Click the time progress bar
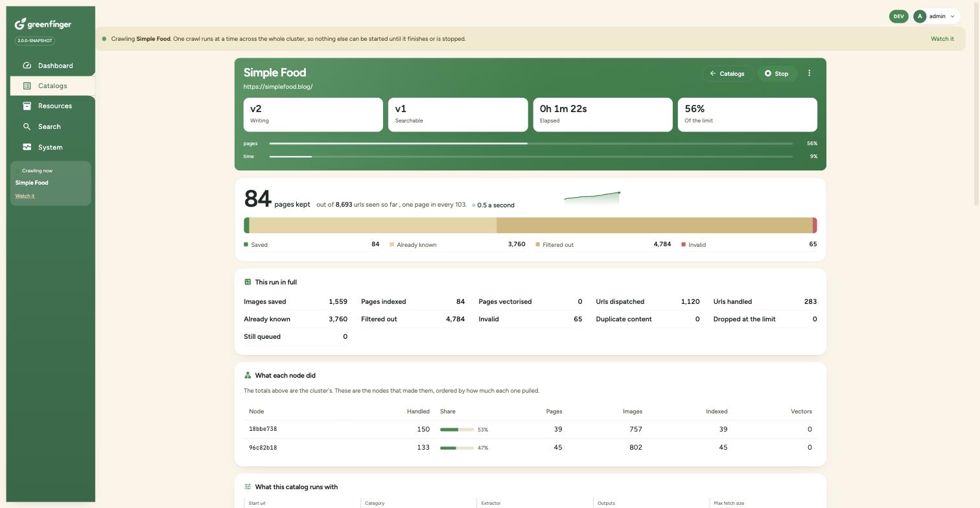This screenshot has height=508, width=980. click(531, 156)
